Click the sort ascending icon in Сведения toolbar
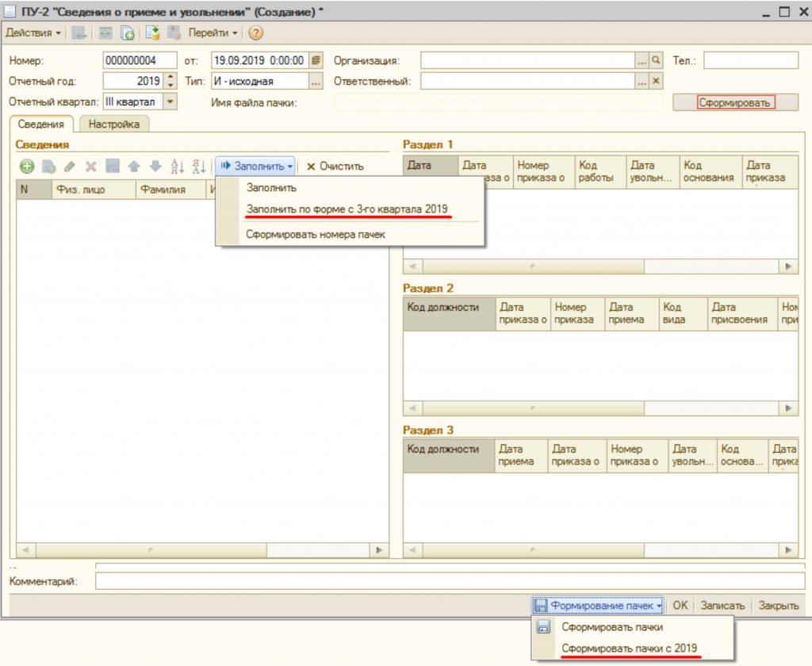 click(178, 166)
